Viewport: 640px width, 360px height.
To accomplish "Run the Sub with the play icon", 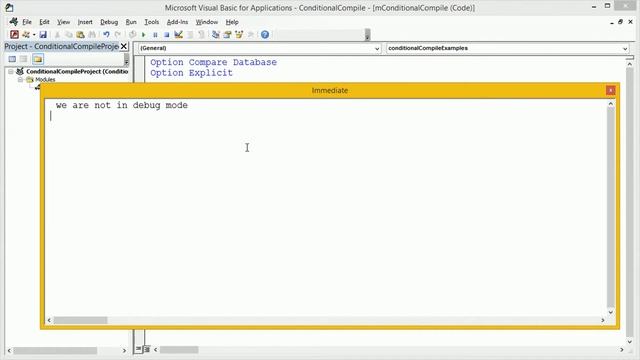I will 144,35.
